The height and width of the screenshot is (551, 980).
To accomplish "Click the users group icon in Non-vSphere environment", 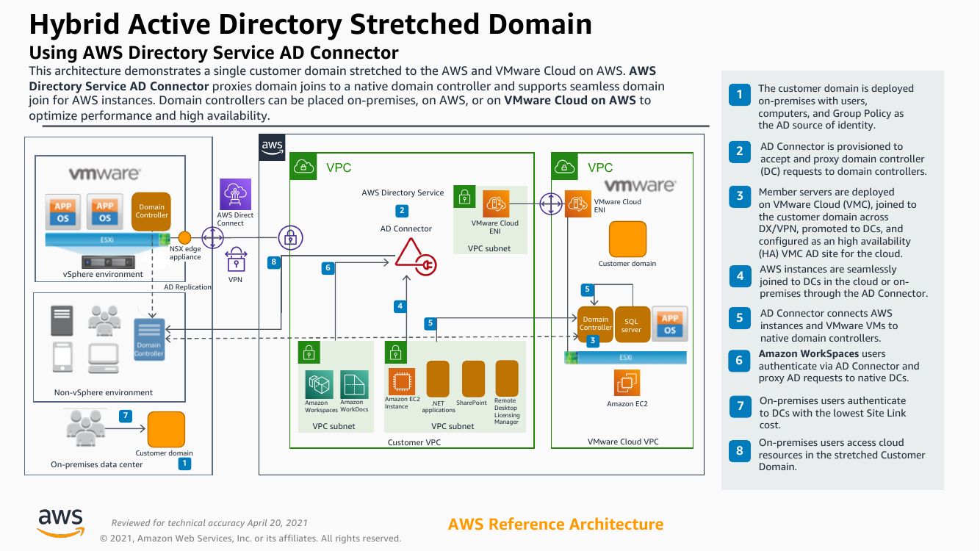I will tap(104, 320).
